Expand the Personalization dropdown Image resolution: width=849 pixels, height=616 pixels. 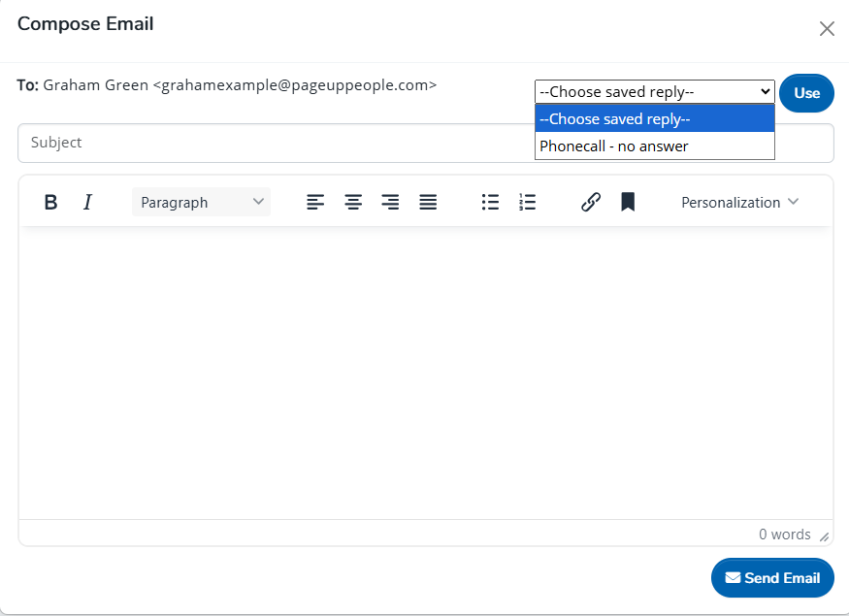(x=739, y=202)
